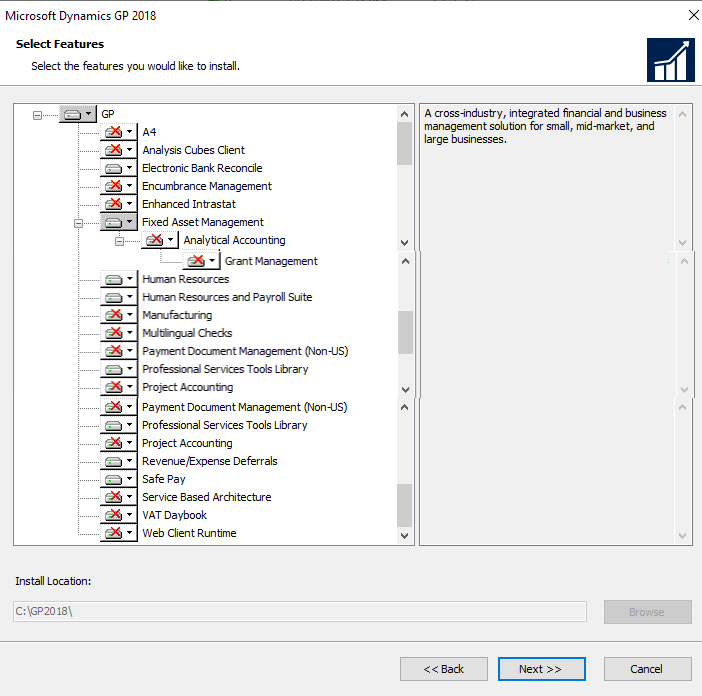Screen dimensions: 702x696
Task: Select the Safe Pay label
Action: (163, 479)
